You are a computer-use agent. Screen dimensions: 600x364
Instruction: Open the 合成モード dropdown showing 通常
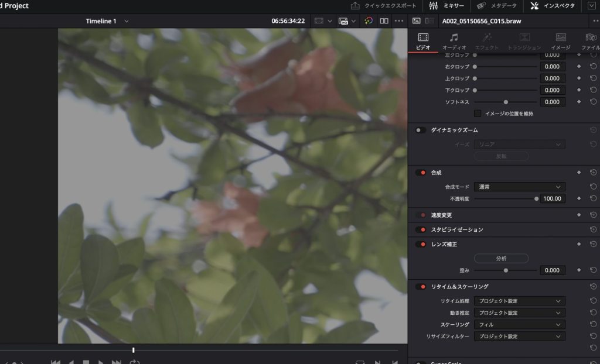pos(519,187)
